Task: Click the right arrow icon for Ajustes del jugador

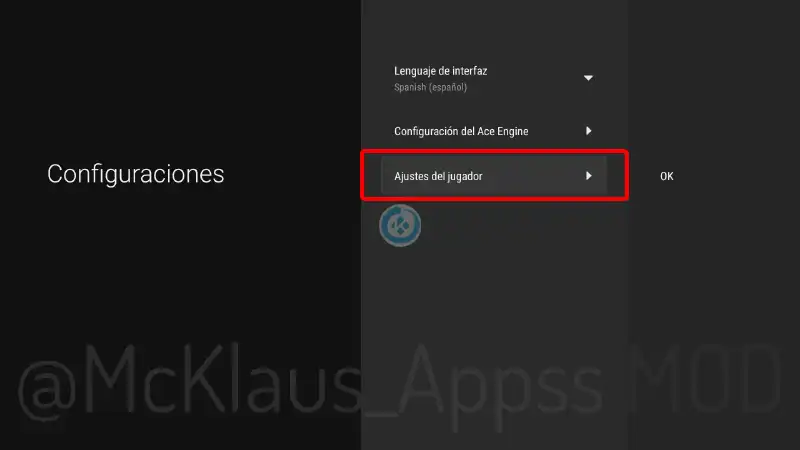Action: coord(588,176)
